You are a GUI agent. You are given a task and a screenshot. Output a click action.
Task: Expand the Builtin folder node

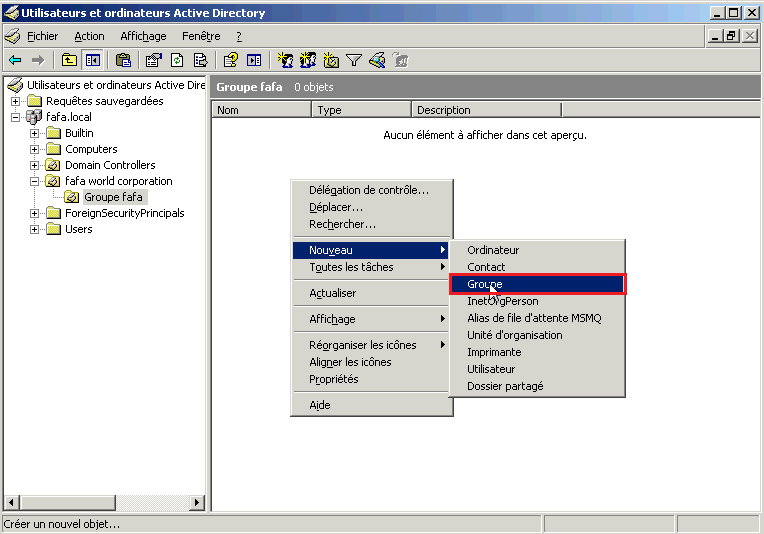click(35, 134)
